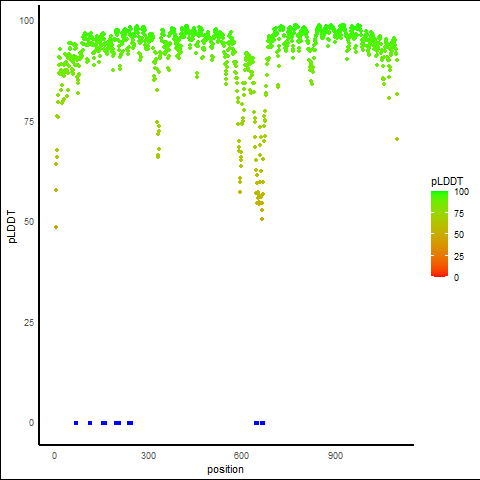Click the legend label 0
The width and height of the screenshot is (480, 480).
pos(456,277)
